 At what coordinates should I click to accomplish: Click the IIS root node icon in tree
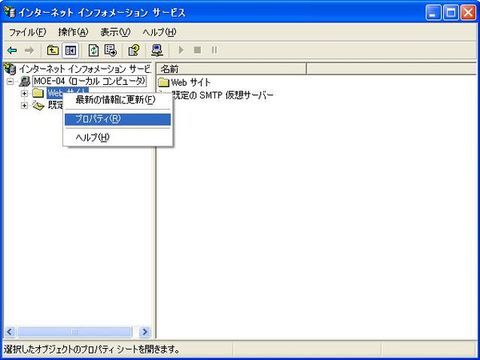click(10, 69)
